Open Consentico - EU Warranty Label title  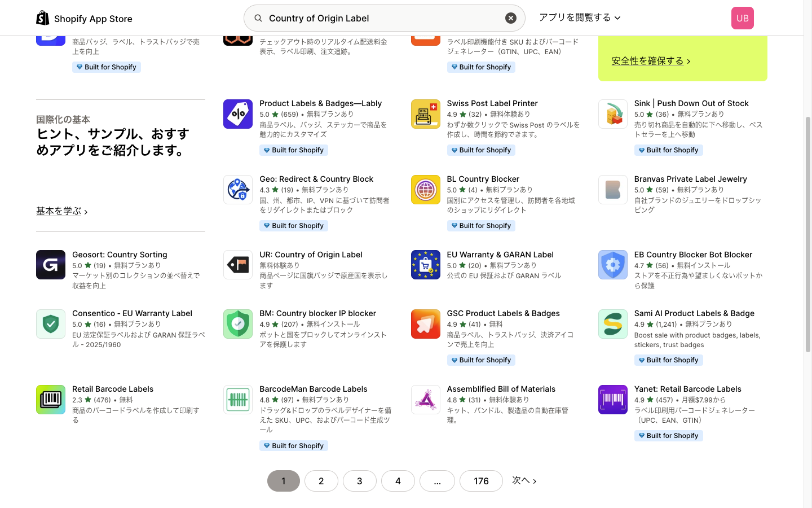132,313
